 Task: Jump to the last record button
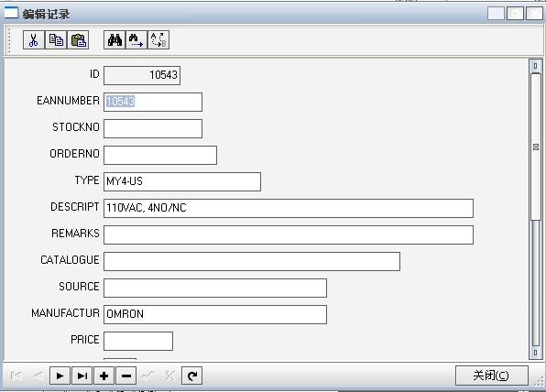pos(82,376)
